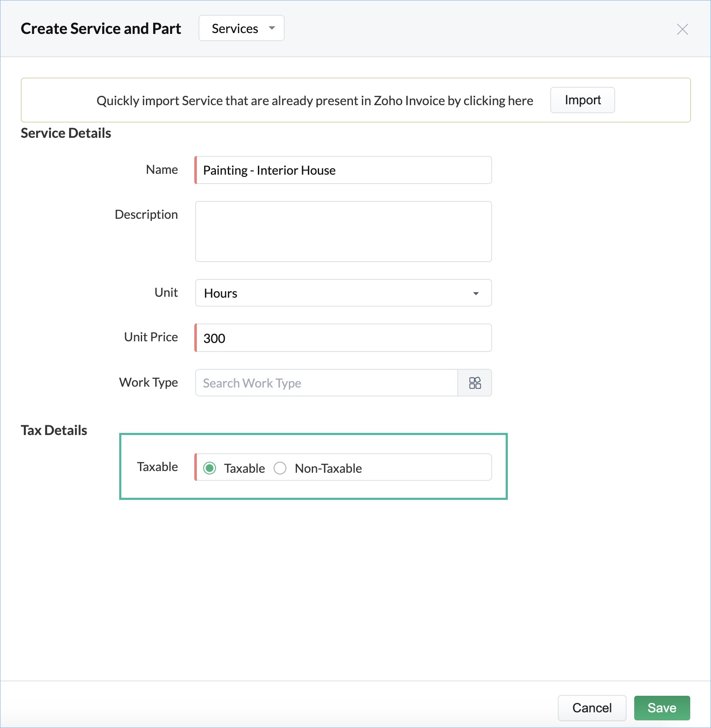Select the Taxable radio button
This screenshot has height=728, width=711.
[210, 468]
